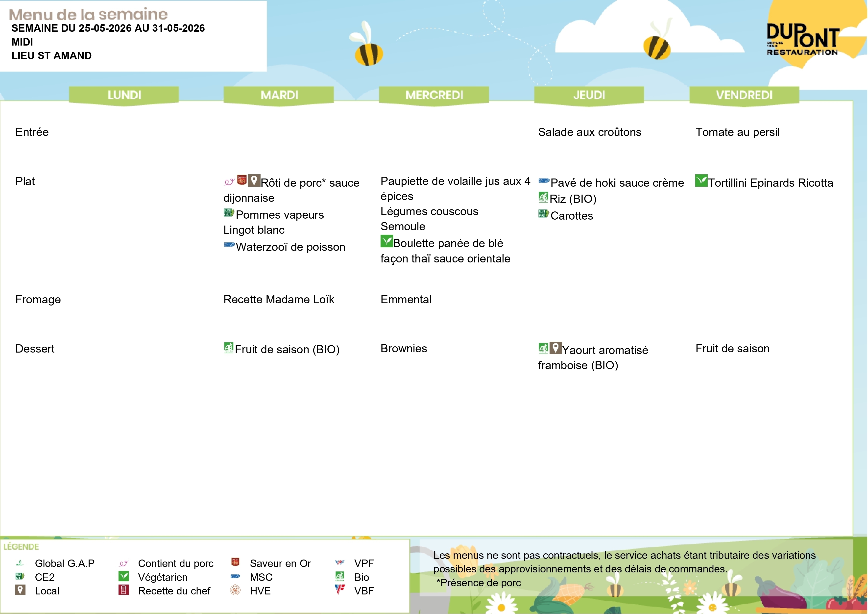Click the Global G.A.P legend label
The image size is (868, 614).
point(65,563)
